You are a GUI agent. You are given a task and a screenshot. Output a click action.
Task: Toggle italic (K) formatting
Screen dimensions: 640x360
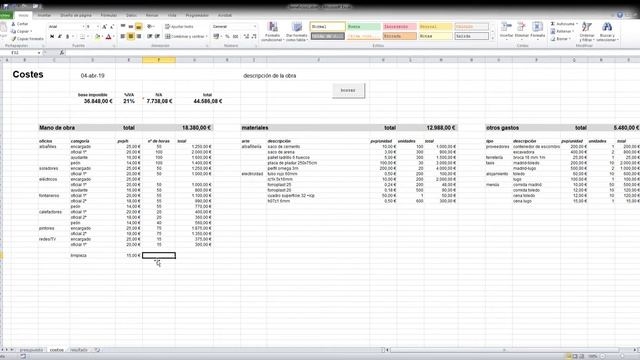60,37
